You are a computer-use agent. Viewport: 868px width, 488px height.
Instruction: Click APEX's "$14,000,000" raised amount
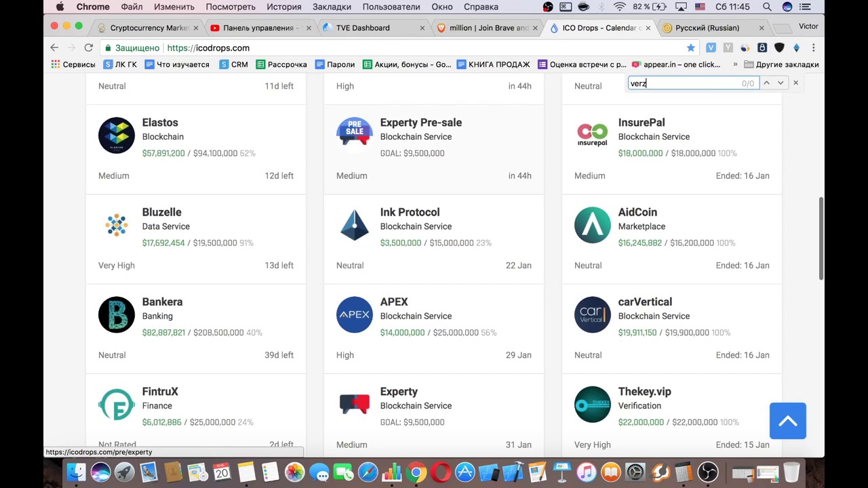pos(402,333)
